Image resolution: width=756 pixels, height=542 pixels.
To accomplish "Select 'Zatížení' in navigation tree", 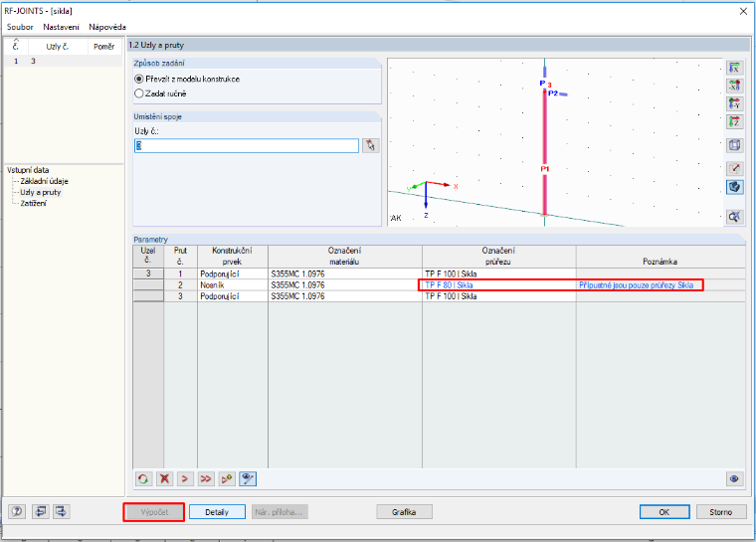I will pyautogui.click(x=33, y=204).
